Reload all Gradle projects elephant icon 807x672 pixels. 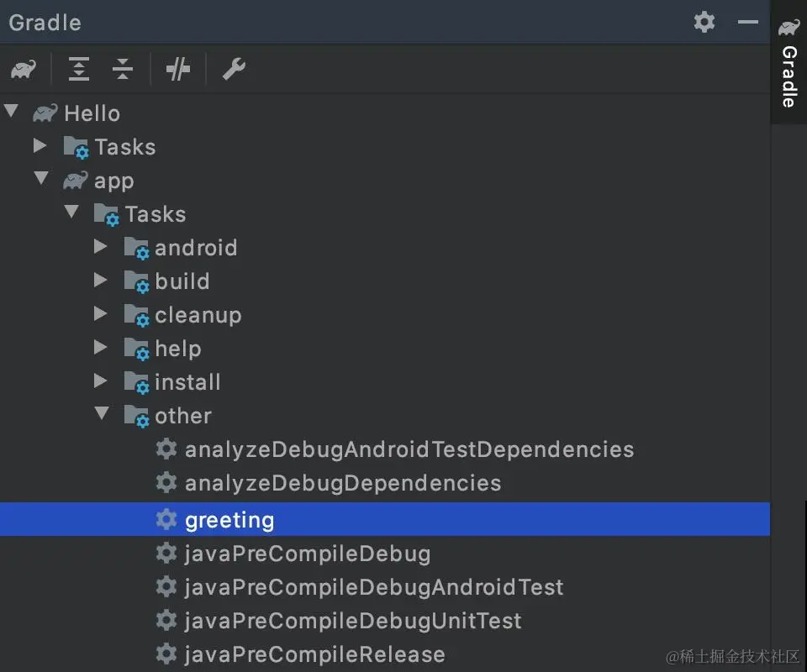point(24,69)
